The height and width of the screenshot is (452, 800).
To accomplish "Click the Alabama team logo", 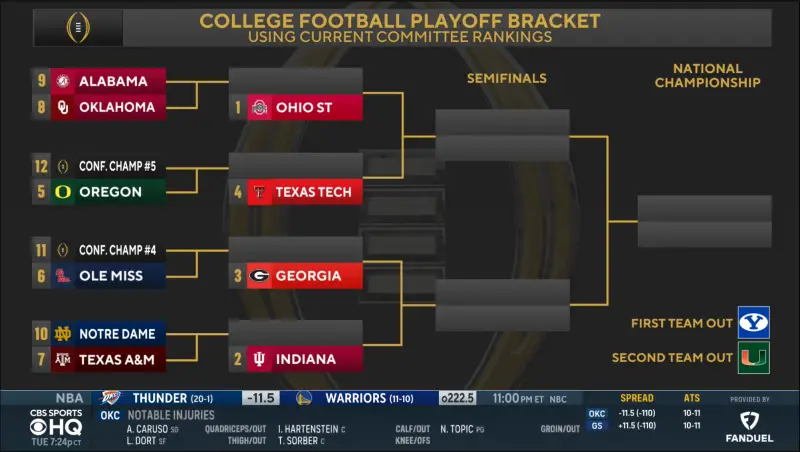I will 64,81.
